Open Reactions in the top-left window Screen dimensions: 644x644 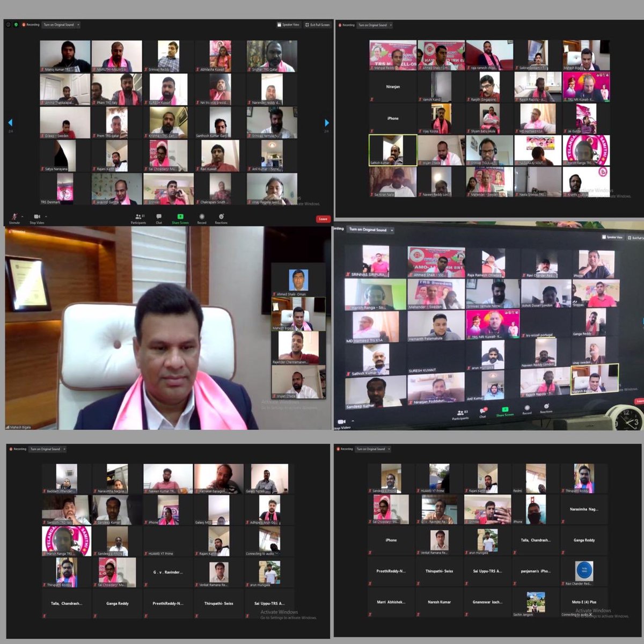(x=221, y=219)
